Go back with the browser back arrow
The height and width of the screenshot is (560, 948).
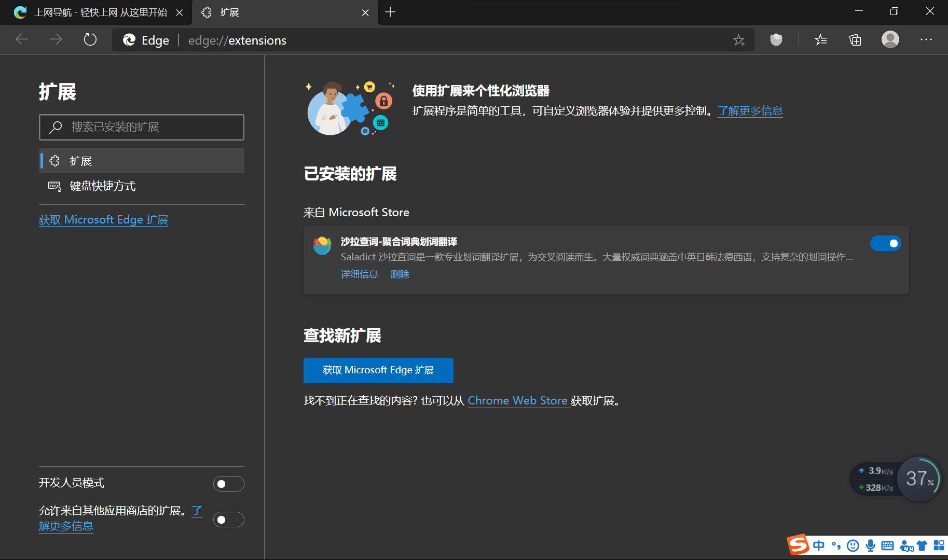click(x=22, y=39)
